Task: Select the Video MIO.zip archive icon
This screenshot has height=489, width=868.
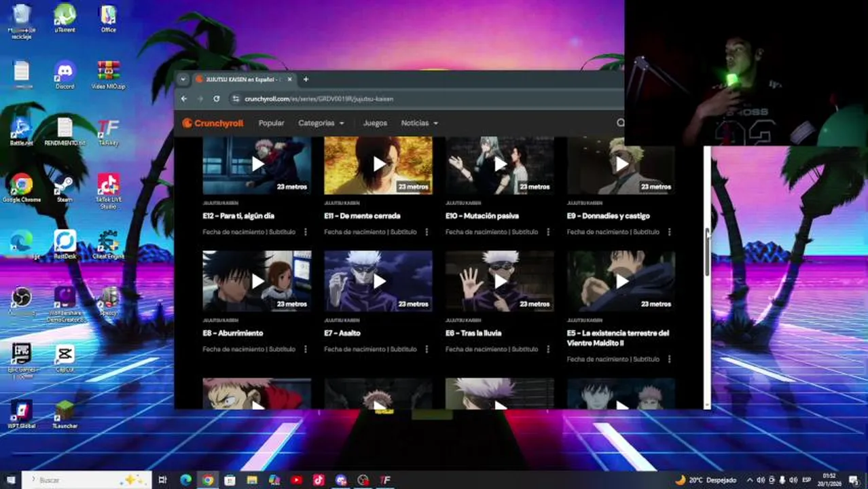Action: click(x=108, y=75)
